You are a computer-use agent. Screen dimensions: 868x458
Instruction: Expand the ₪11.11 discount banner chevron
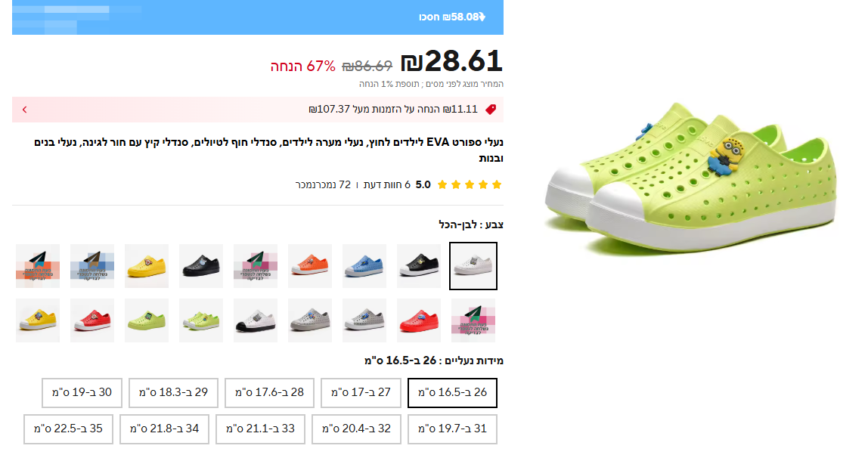point(24,110)
